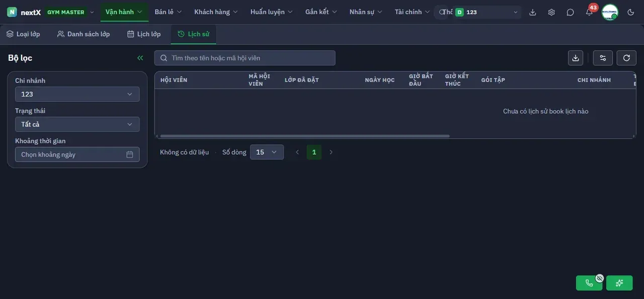Viewport: 644px width, 299px height.
Task: Open the chat messages icon
Action: 570,12
